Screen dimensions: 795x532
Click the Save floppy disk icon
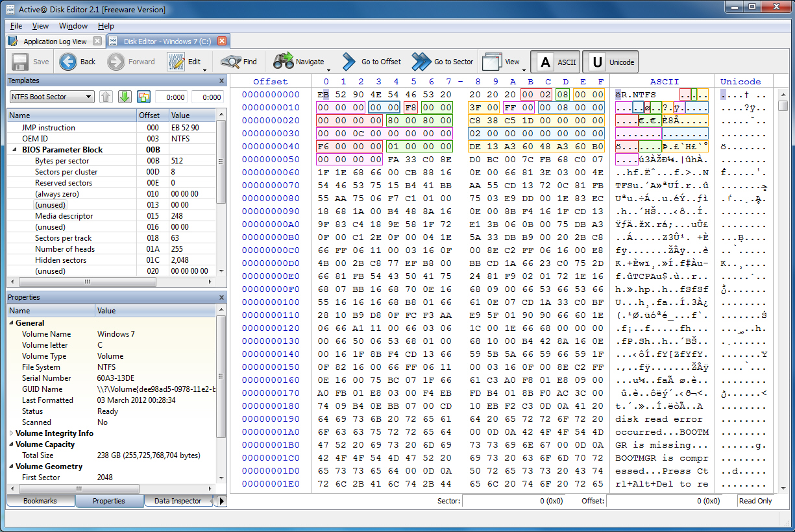pyautogui.click(x=19, y=62)
